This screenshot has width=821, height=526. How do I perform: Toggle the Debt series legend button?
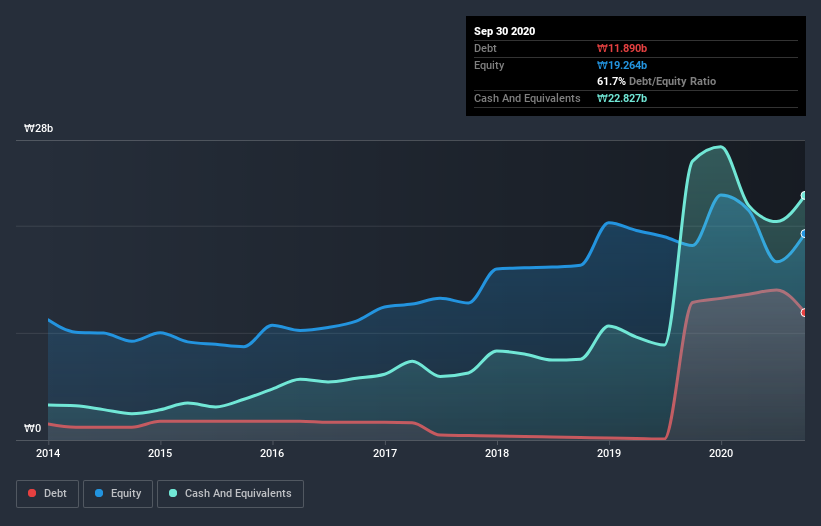(x=48, y=494)
